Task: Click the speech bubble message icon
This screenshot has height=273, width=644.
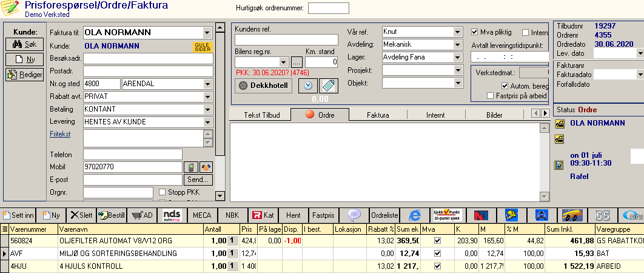Action: pyautogui.click(x=354, y=215)
